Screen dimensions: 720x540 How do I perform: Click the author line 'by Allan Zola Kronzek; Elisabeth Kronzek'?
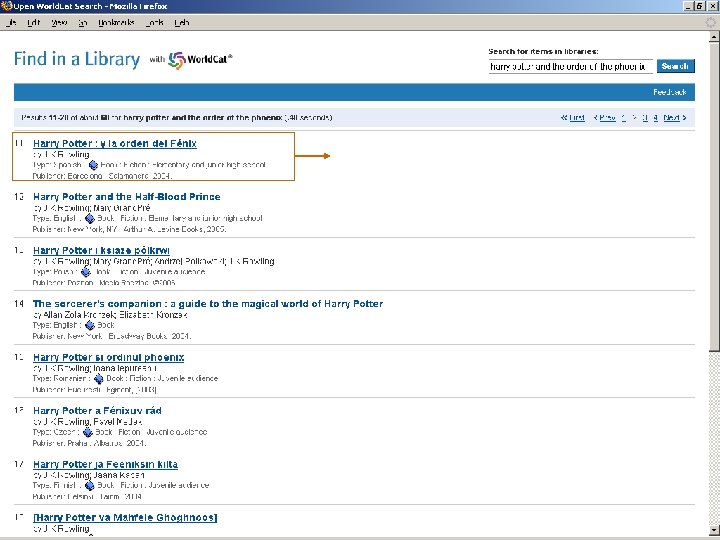point(110,315)
